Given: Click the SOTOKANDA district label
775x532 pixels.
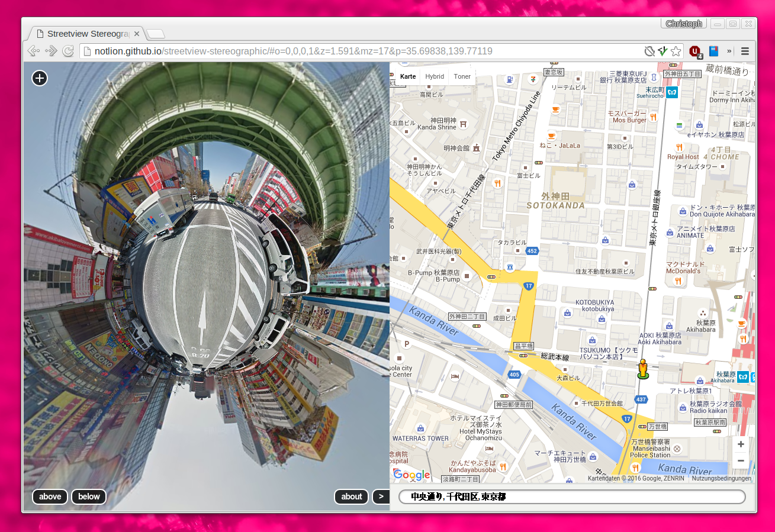Looking at the screenshot, I should pos(555,205).
